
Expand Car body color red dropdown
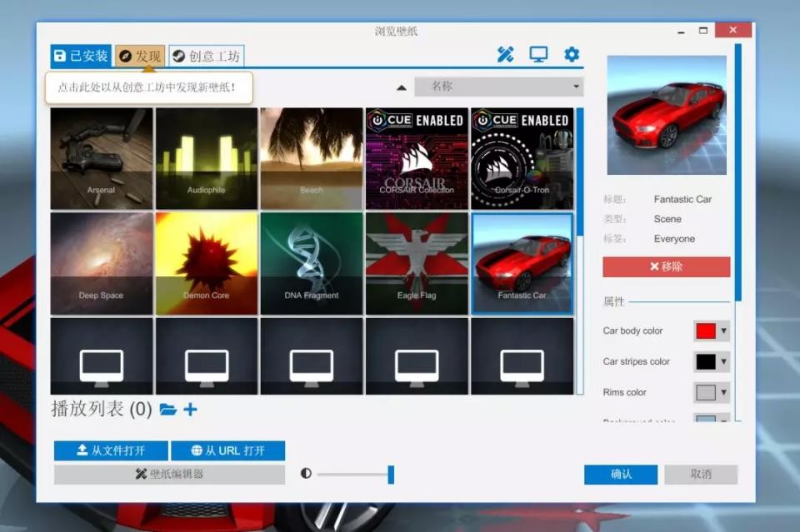point(712,331)
